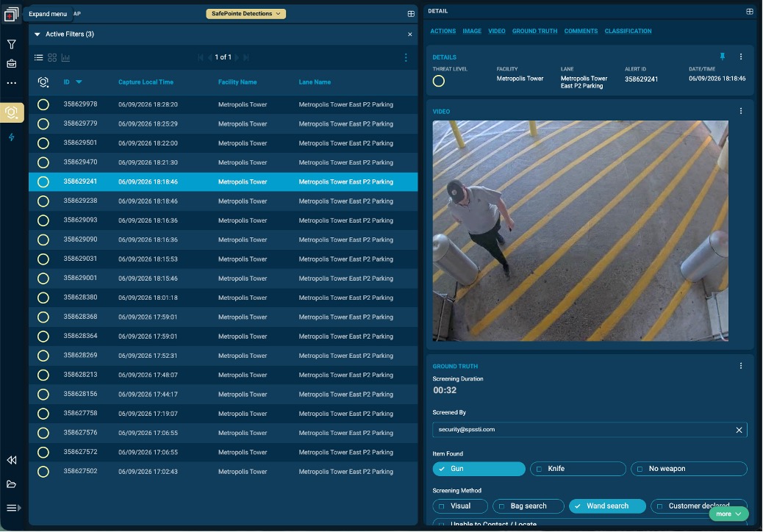This screenshot has height=532, width=763.
Task: Select row with alert ID 358629501
Action: click(x=223, y=143)
